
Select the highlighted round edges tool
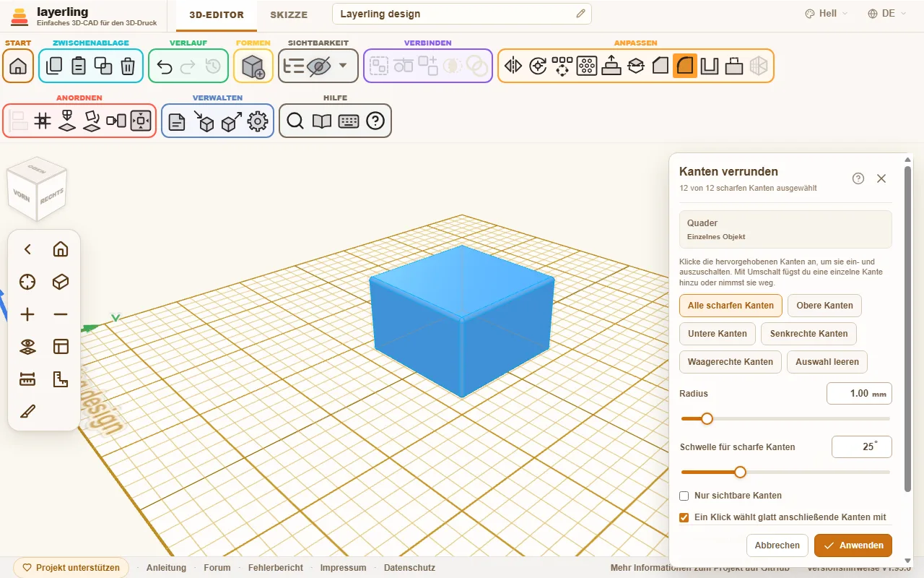point(685,66)
